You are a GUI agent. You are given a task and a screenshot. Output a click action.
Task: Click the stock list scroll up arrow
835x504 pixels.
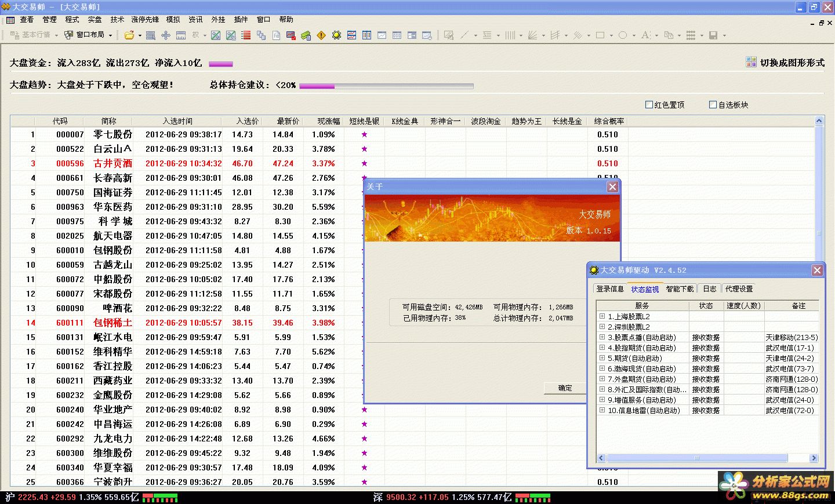point(819,121)
